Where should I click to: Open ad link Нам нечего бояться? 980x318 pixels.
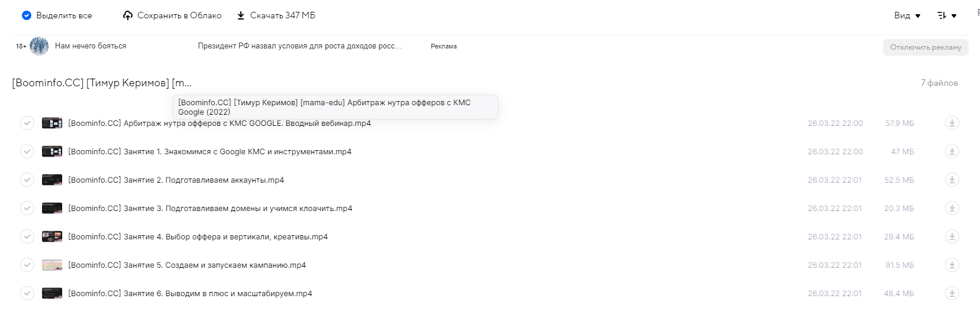coord(91,46)
